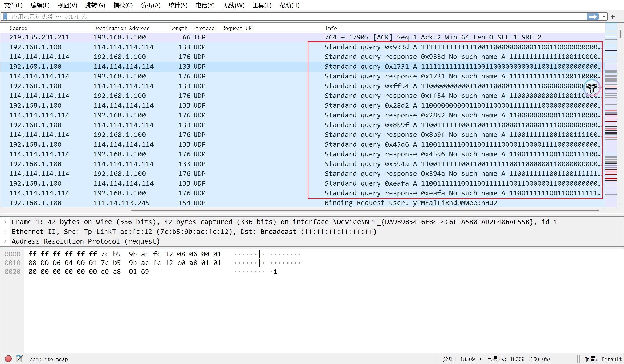Click the filter bookmark icon
The height and width of the screenshot is (364, 624).
5,17
